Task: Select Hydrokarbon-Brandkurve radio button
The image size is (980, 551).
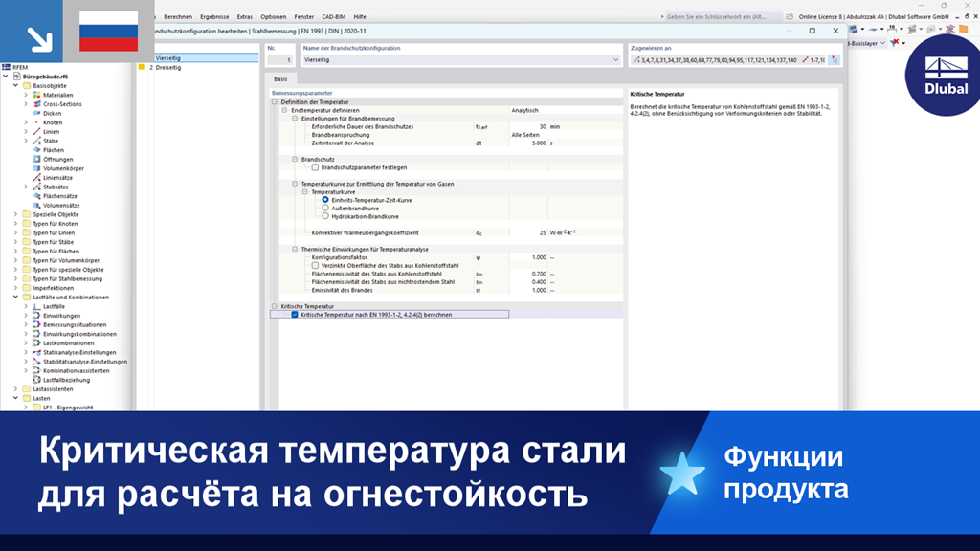Action: pos(325,216)
